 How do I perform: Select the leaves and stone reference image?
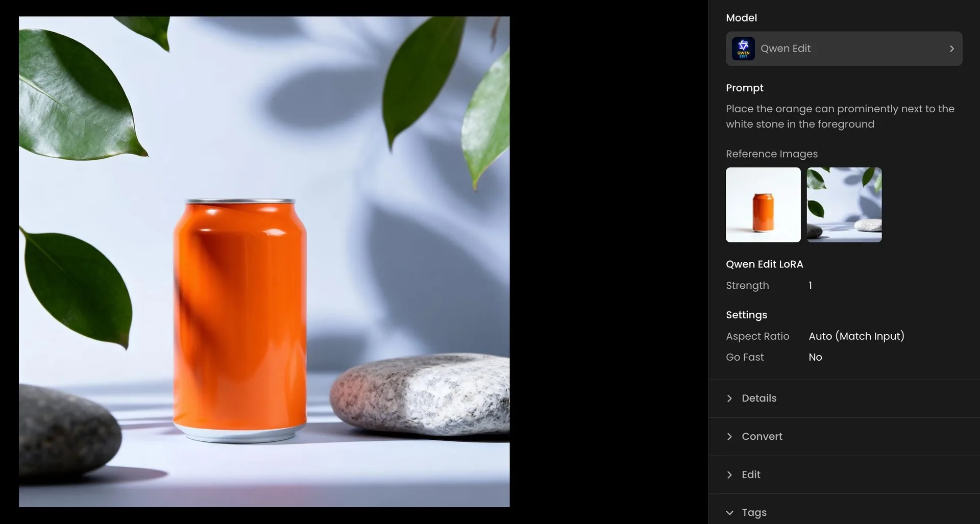click(x=844, y=205)
